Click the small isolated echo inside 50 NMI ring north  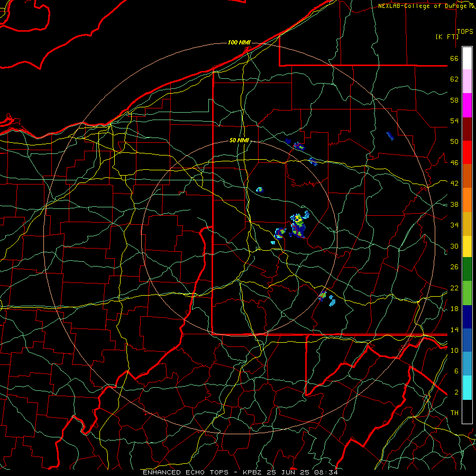260,190
